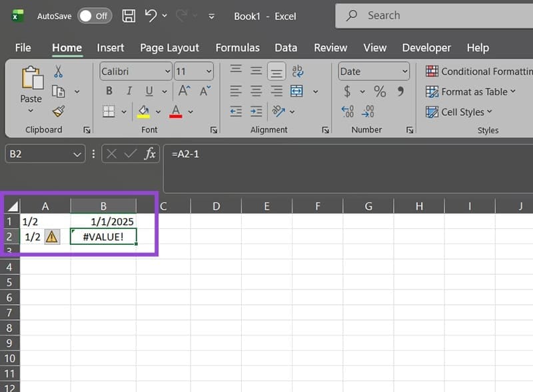Select the Format Painter tool
The width and height of the screenshot is (533, 392).
pyautogui.click(x=60, y=111)
